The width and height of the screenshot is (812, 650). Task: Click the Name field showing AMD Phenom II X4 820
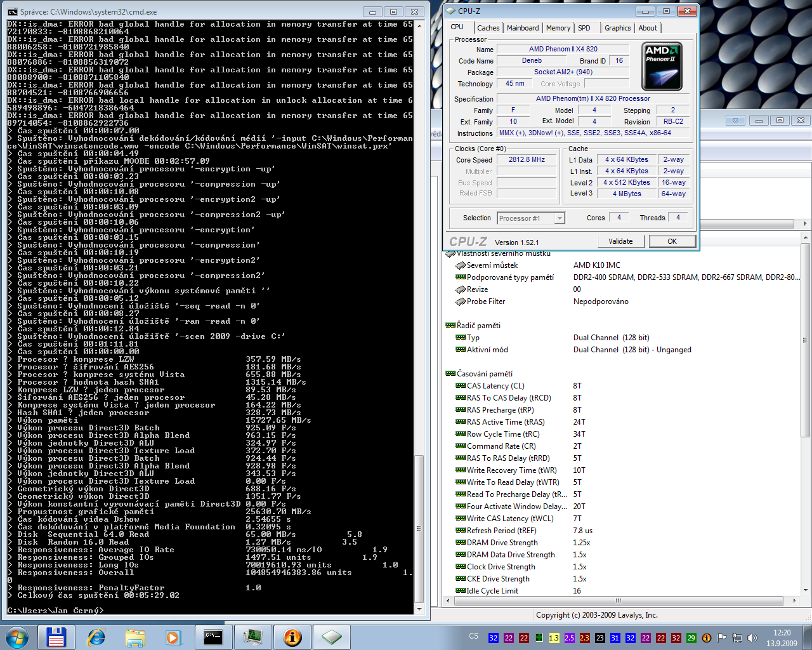point(563,49)
